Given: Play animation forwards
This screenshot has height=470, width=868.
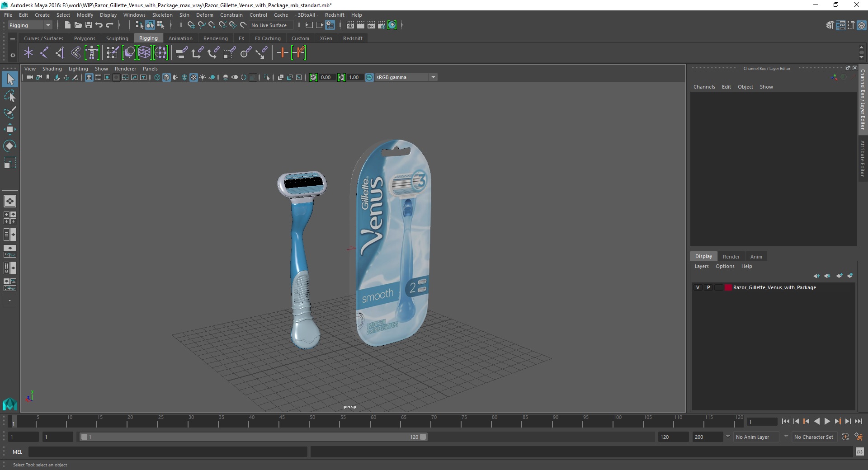Looking at the screenshot, I should click(x=827, y=421).
